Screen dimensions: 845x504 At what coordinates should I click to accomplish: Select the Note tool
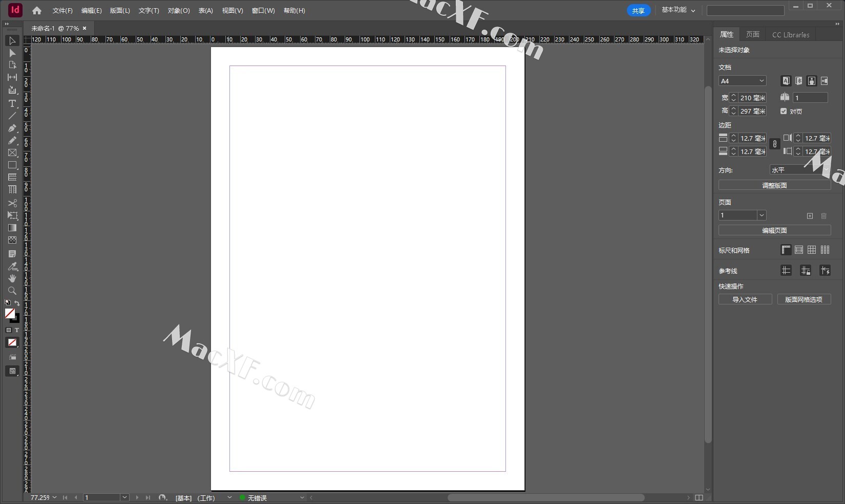pos(12,254)
